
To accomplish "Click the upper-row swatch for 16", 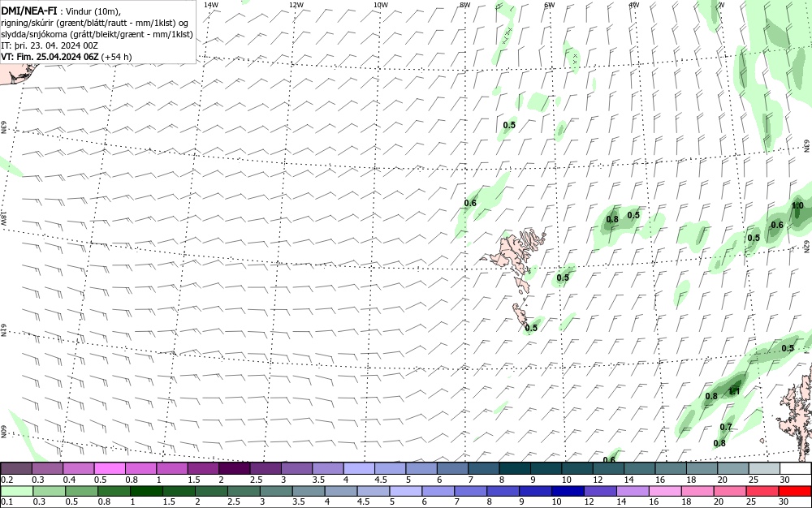I will click(672, 469).
